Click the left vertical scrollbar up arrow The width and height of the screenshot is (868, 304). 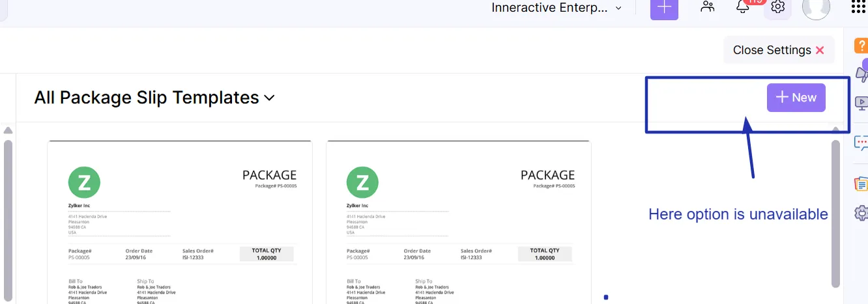click(x=8, y=130)
